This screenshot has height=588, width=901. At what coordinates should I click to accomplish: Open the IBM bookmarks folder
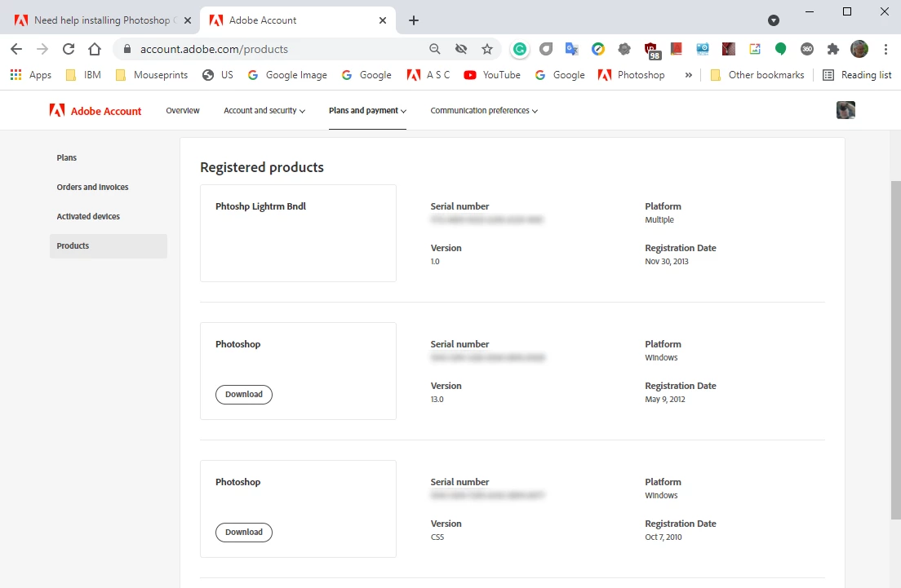click(x=84, y=75)
